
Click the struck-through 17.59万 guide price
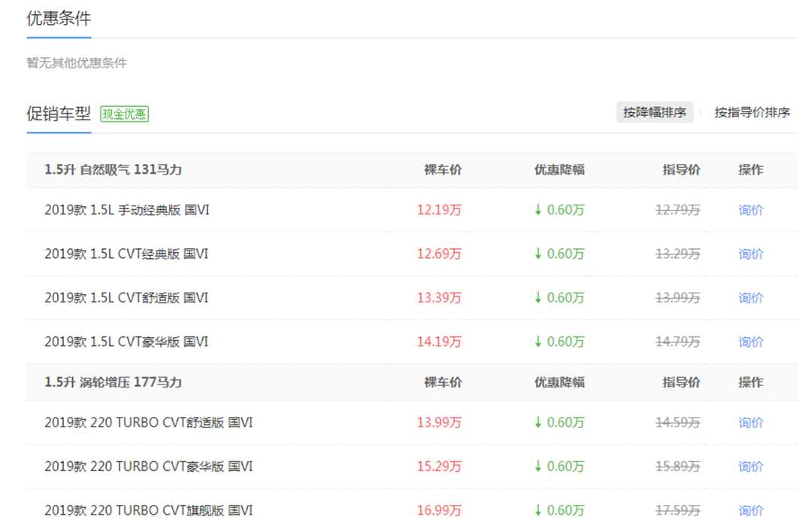coord(677,511)
